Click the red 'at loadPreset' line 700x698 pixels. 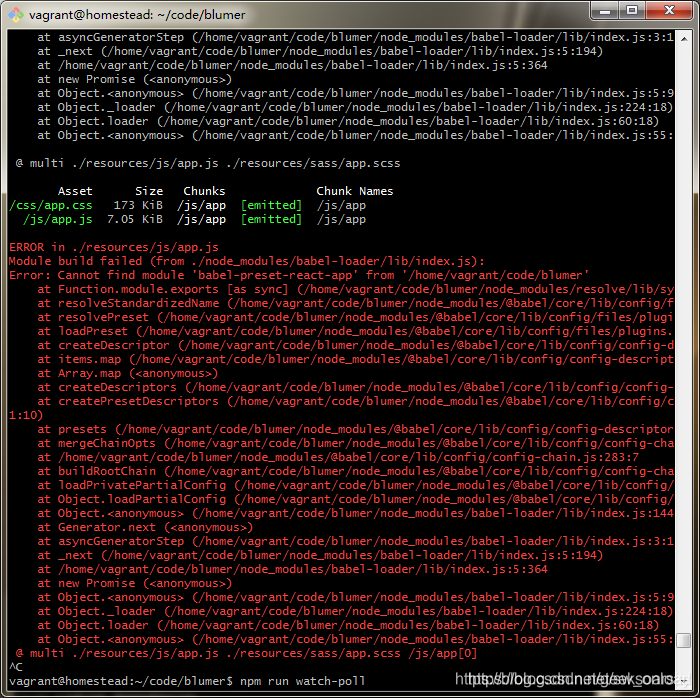pyautogui.click(x=355, y=331)
